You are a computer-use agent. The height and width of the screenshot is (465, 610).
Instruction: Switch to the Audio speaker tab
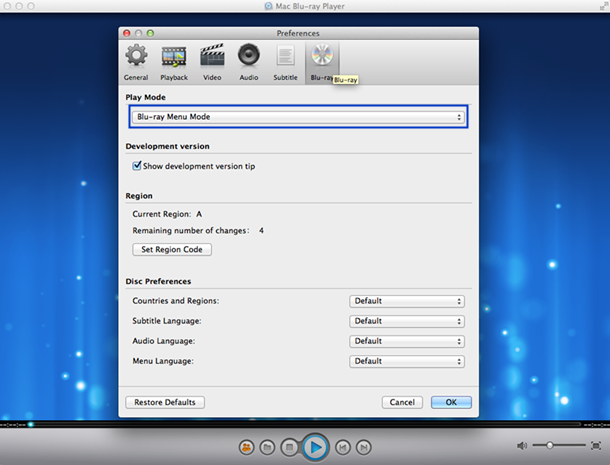249,62
